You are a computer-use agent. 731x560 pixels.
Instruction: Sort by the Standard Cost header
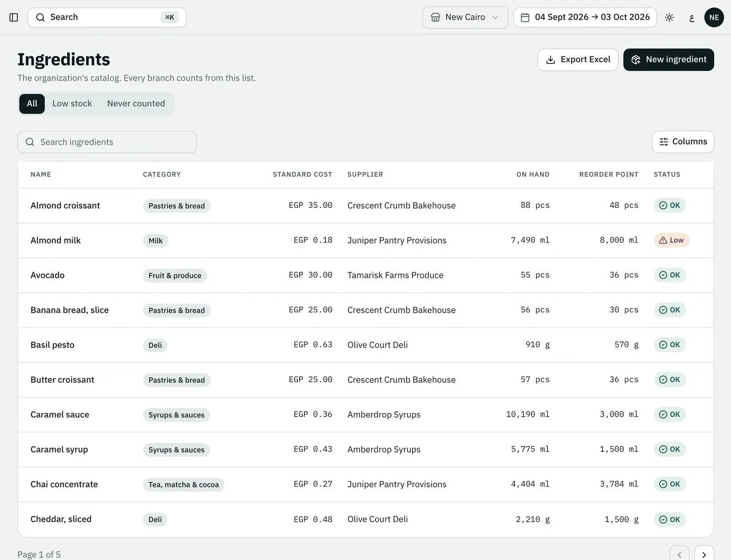[x=302, y=174]
